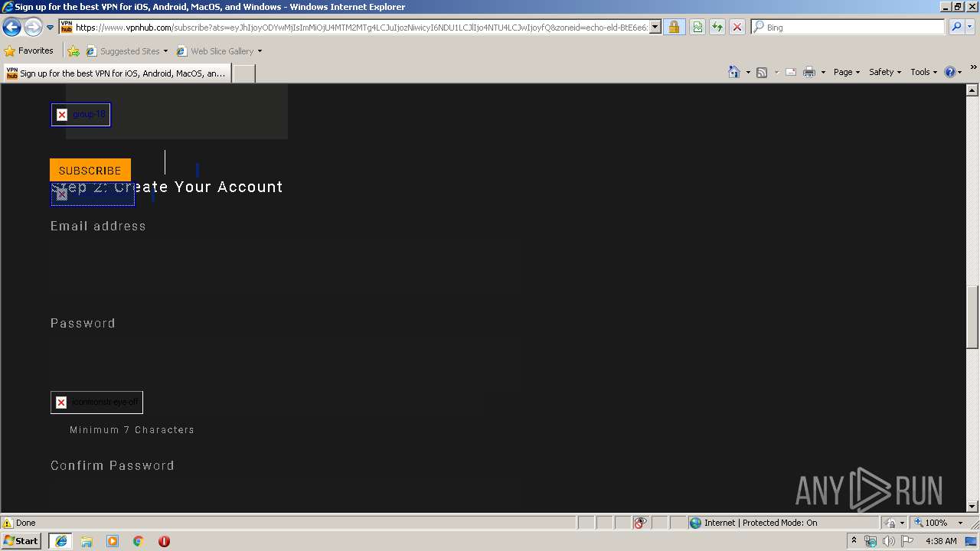Click the orange SUBSCRIBE button
The width and height of the screenshot is (980, 551).
[90, 170]
